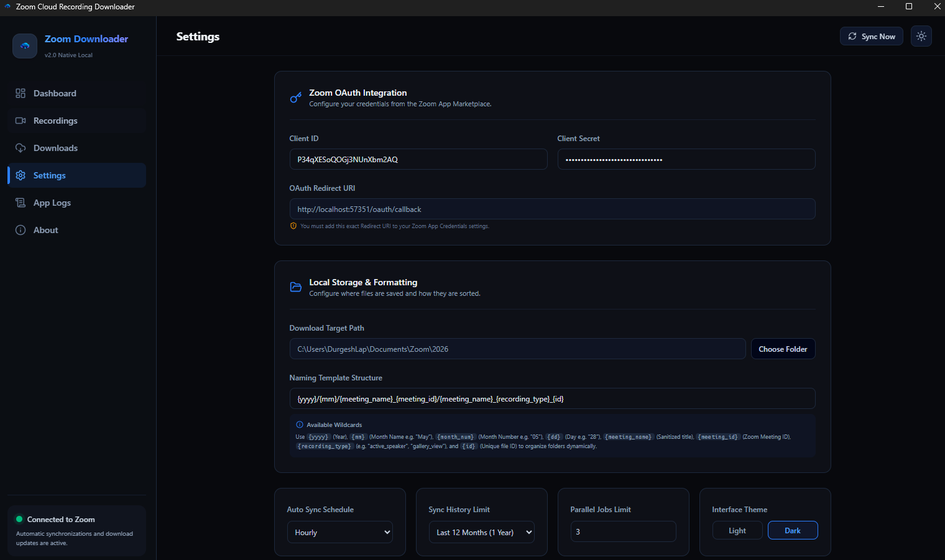Click the {meeting_id} wildcard tag
The width and height of the screenshot is (945, 560).
click(718, 437)
